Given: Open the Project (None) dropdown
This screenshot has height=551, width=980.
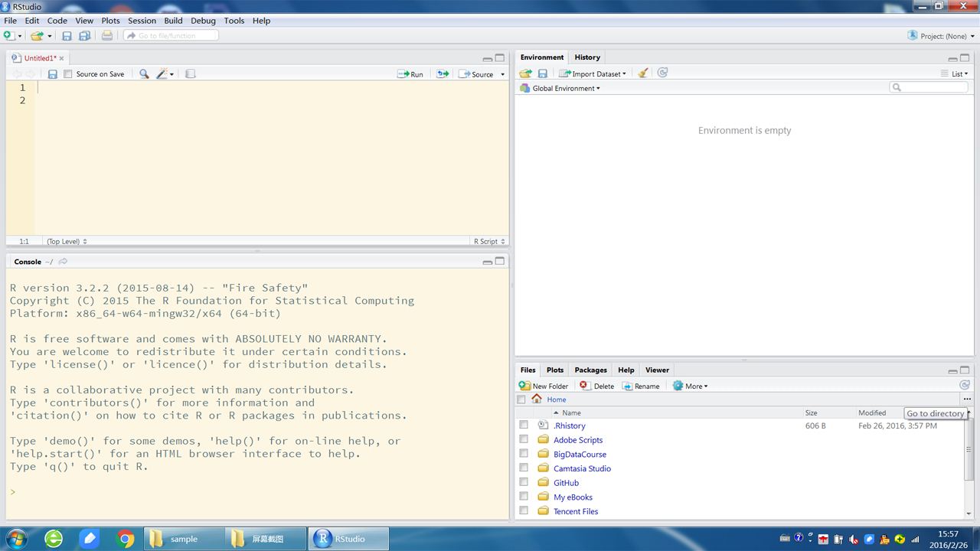Looking at the screenshot, I should (942, 36).
